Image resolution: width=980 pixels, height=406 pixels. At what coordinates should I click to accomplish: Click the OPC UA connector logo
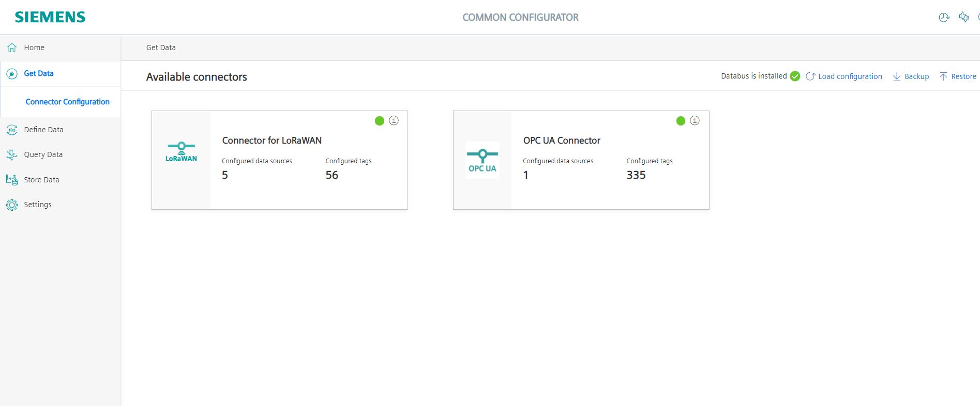pyautogui.click(x=483, y=160)
